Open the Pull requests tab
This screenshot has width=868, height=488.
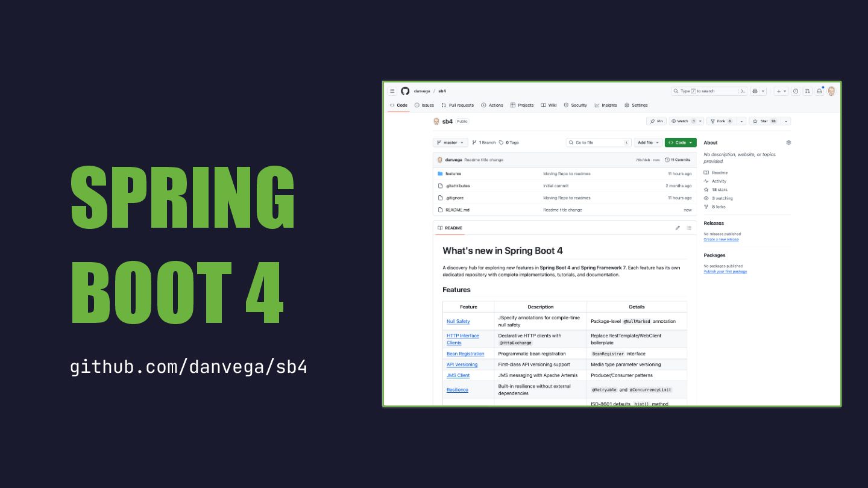(x=458, y=105)
